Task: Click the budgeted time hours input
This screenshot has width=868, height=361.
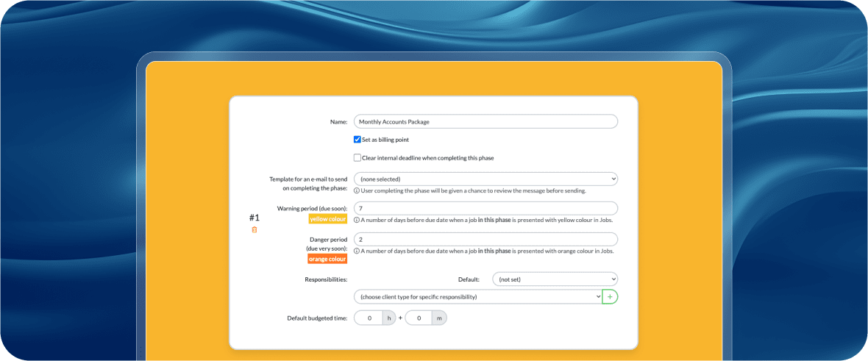Action: coord(369,318)
